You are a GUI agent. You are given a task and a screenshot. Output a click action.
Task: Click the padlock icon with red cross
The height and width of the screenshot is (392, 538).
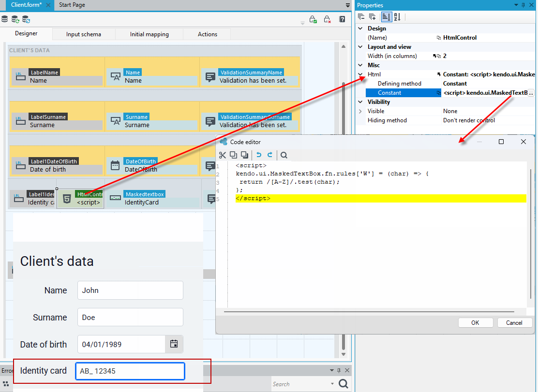pos(328,19)
